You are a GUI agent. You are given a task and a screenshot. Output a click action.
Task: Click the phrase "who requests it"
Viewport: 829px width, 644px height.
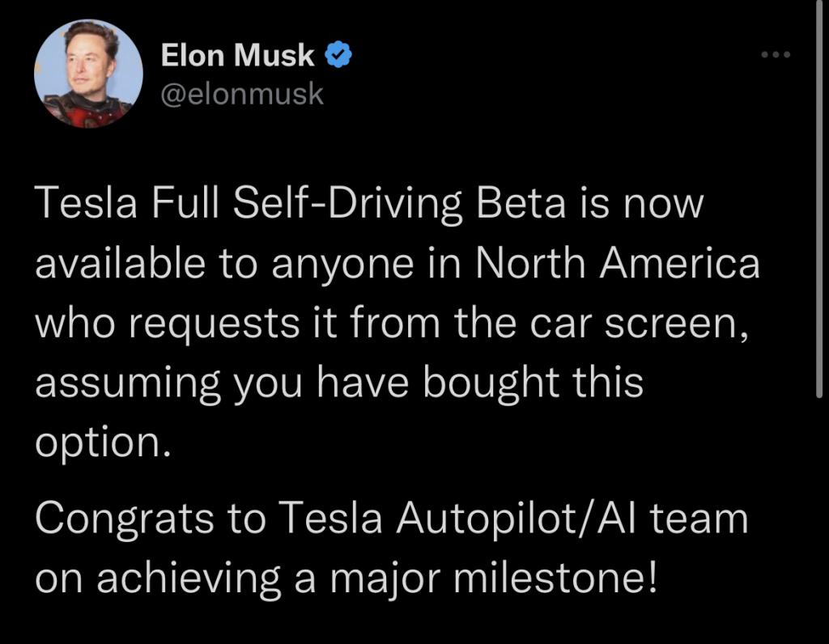(x=186, y=324)
